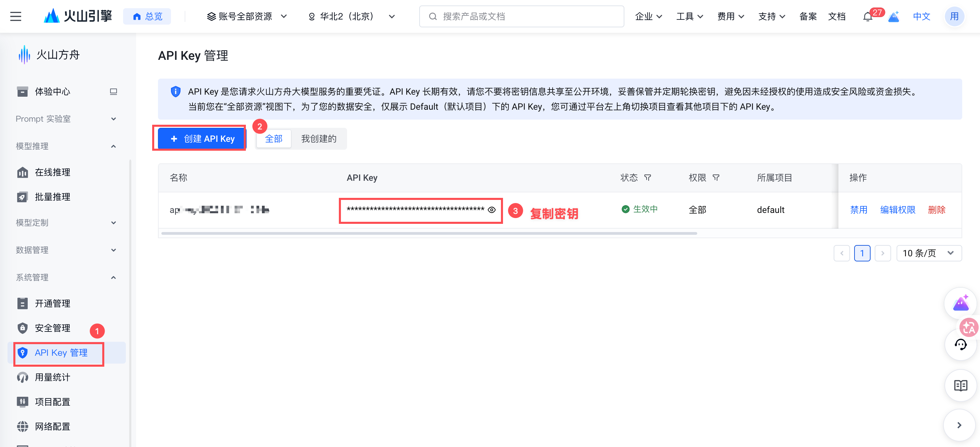Open the hamburger navigation menu

point(16,16)
